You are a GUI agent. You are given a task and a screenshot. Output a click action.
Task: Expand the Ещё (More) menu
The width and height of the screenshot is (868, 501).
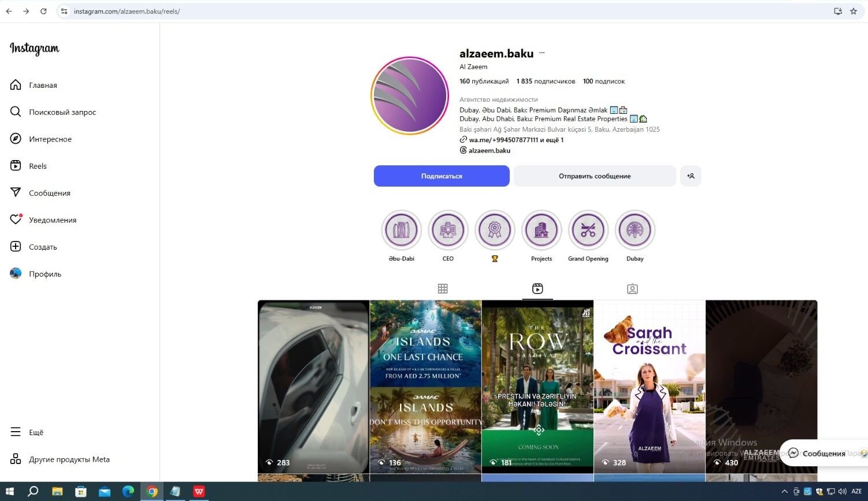pyautogui.click(x=16, y=432)
